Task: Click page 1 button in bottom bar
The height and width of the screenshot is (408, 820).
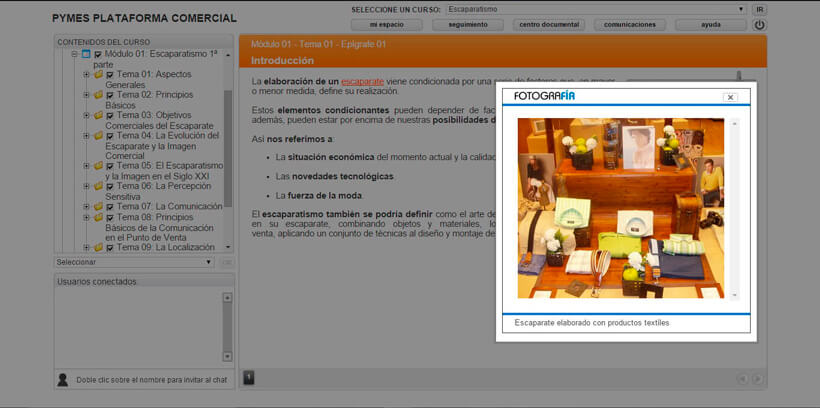Action: click(x=249, y=378)
